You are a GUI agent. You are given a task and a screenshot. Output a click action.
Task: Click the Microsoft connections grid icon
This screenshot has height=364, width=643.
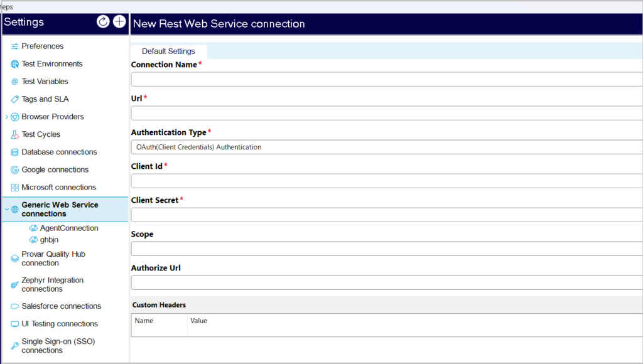click(x=15, y=187)
